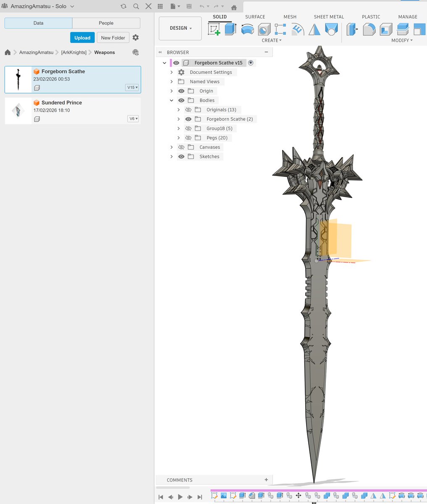Select the Press Pull tool
427x504 pixels.
352,29
